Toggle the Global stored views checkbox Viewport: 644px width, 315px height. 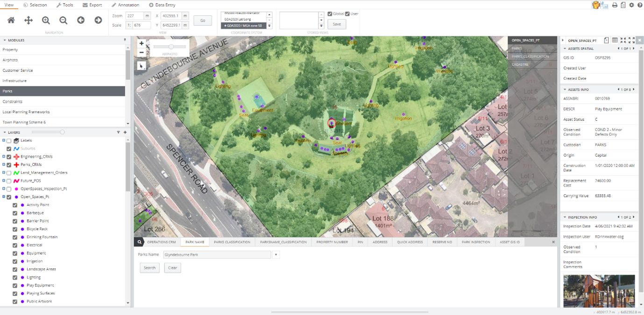pos(330,14)
